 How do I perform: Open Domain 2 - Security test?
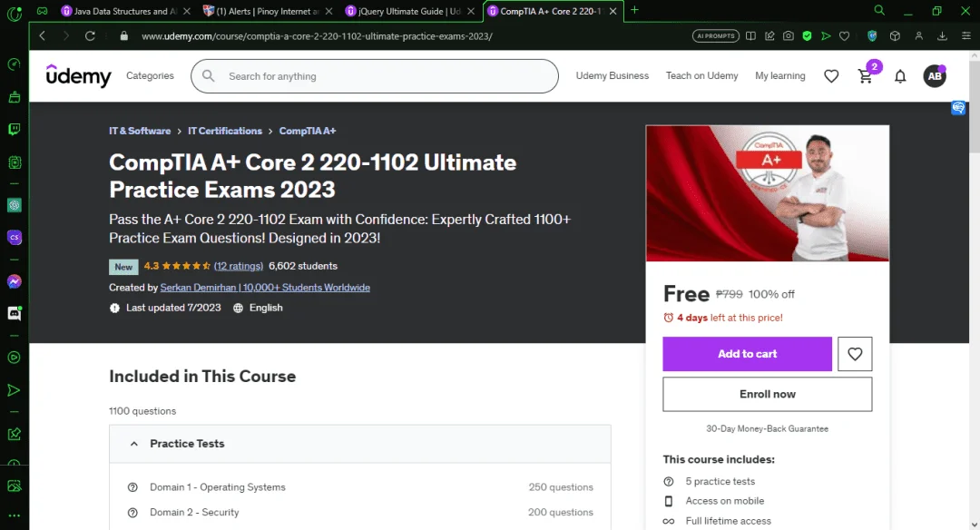[x=194, y=512]
